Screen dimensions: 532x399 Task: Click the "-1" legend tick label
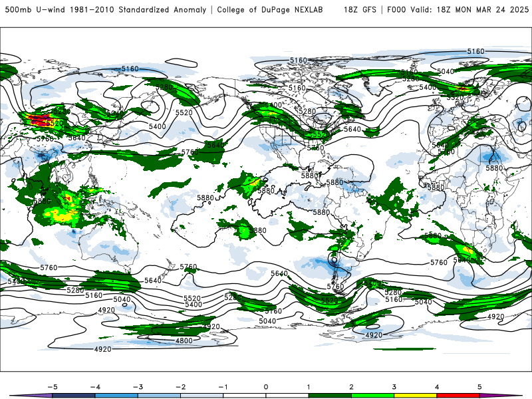[223, 387]
